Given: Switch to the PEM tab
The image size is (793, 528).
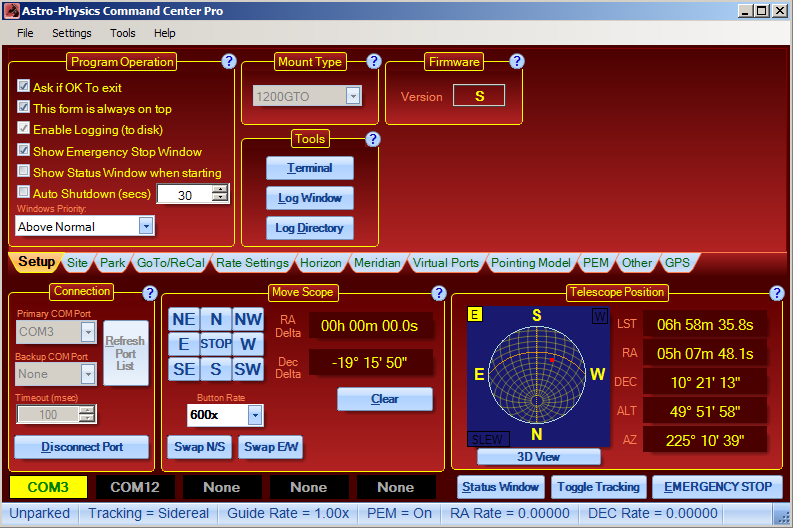Looking at the screenshot, I should [596, 263].
